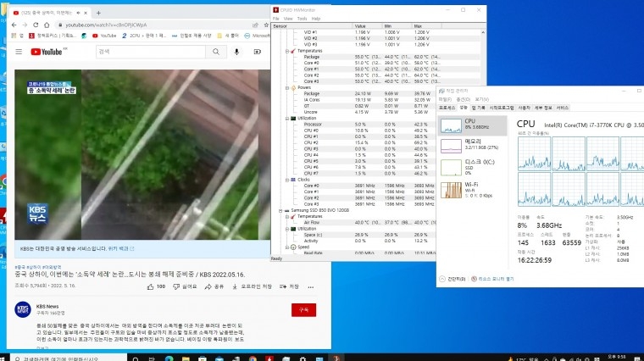Open Task Manager Services tab

(x=563, y=108)
